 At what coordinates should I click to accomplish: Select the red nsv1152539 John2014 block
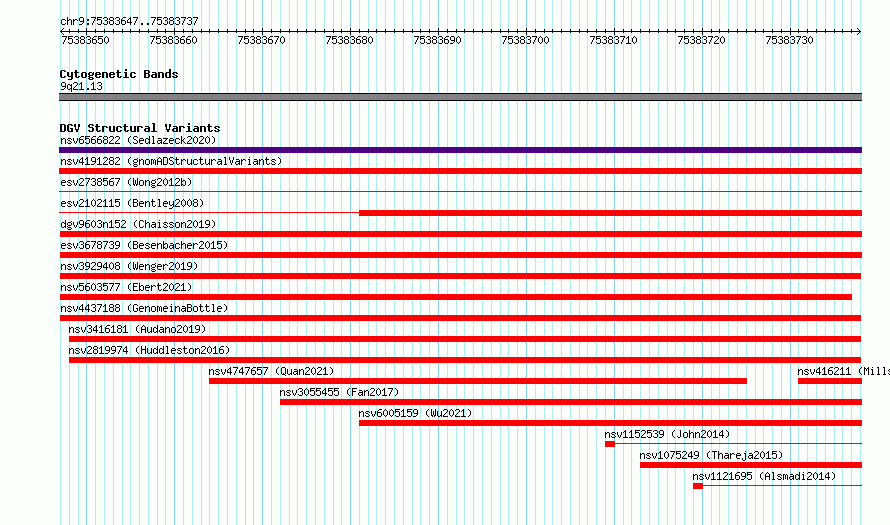[610, 444]
